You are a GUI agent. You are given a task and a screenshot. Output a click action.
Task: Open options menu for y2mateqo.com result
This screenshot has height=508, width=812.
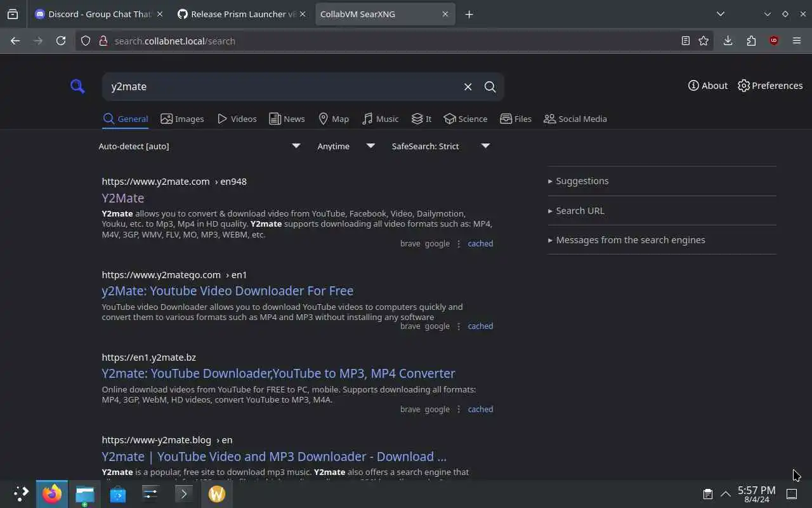(x=459, y=326)
